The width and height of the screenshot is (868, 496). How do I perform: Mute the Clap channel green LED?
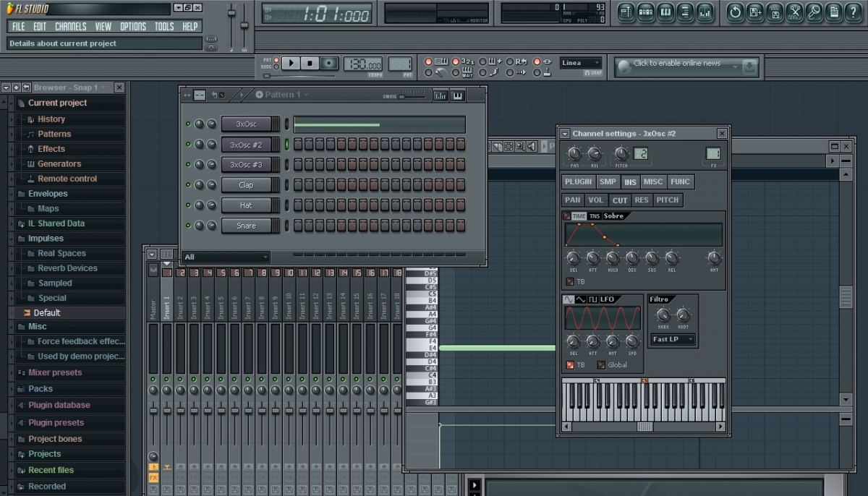tap(189, 185)
